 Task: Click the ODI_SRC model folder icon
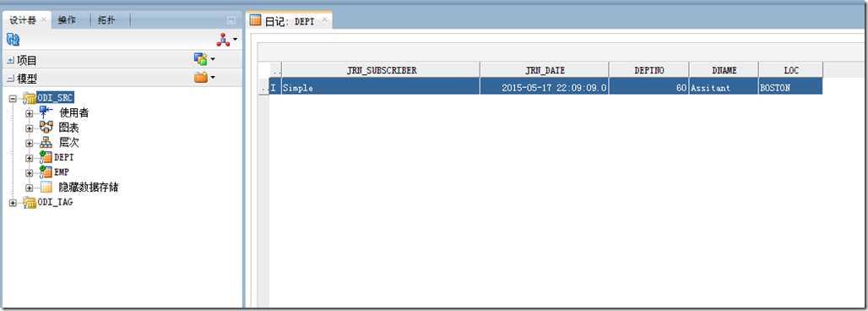(x=29, y=99)
